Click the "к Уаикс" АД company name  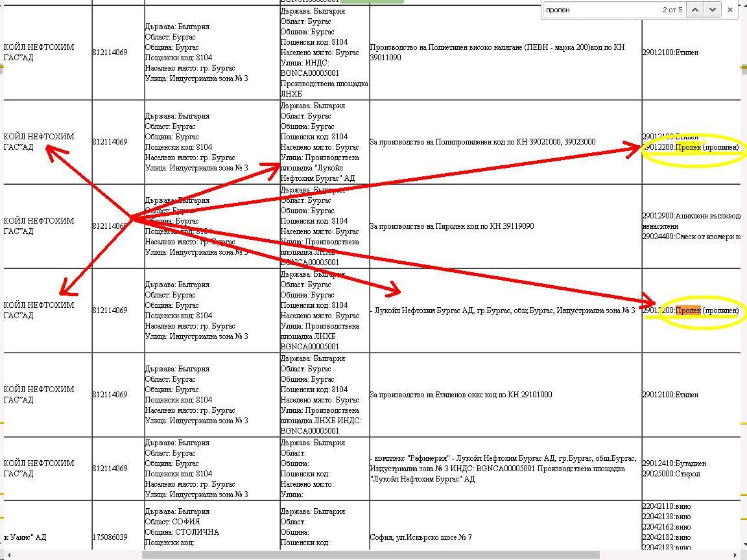pos(25,537)
